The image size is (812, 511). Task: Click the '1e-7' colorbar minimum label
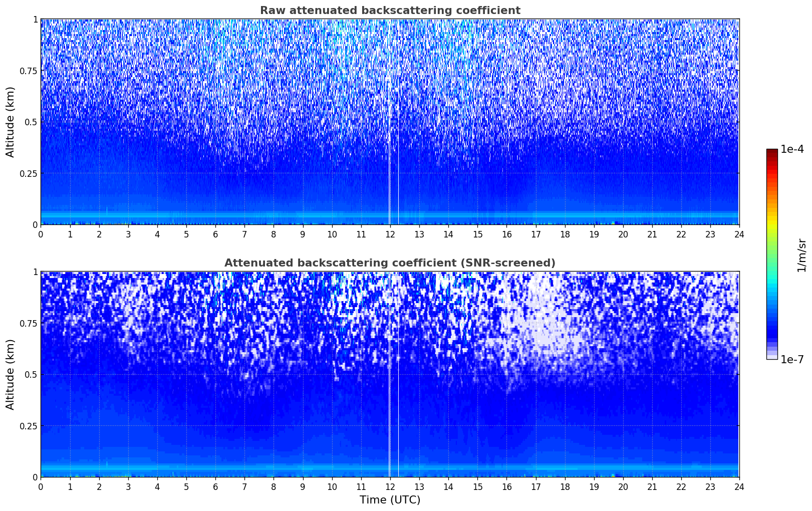pyautogui.click(x=792, y=360)
